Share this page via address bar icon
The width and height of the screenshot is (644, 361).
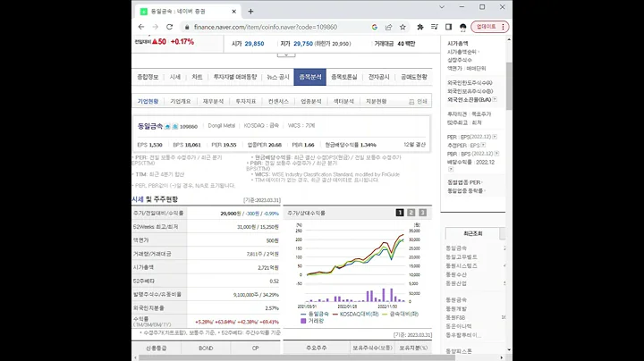[388, 27]
